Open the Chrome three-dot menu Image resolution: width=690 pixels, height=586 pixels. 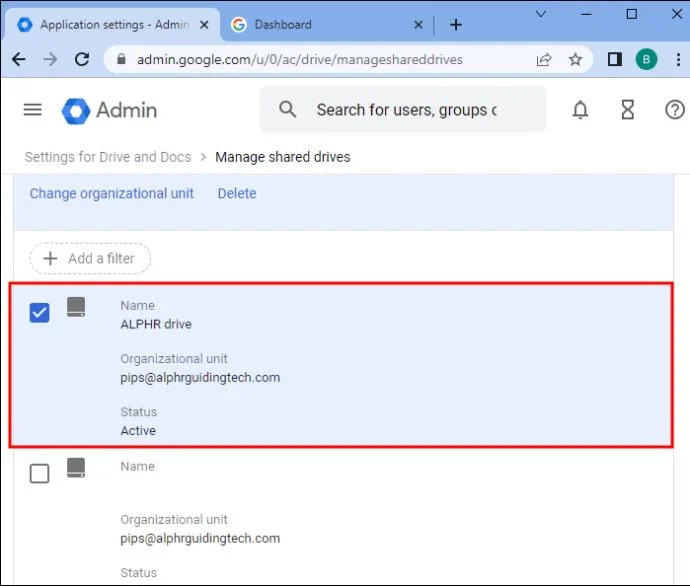pos(678,59)
